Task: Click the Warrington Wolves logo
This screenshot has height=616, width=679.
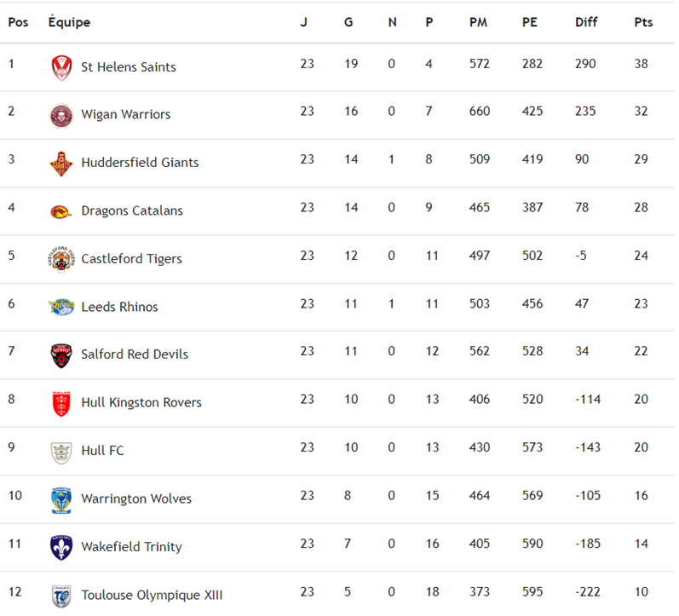Action: click(x=61, y=499)
